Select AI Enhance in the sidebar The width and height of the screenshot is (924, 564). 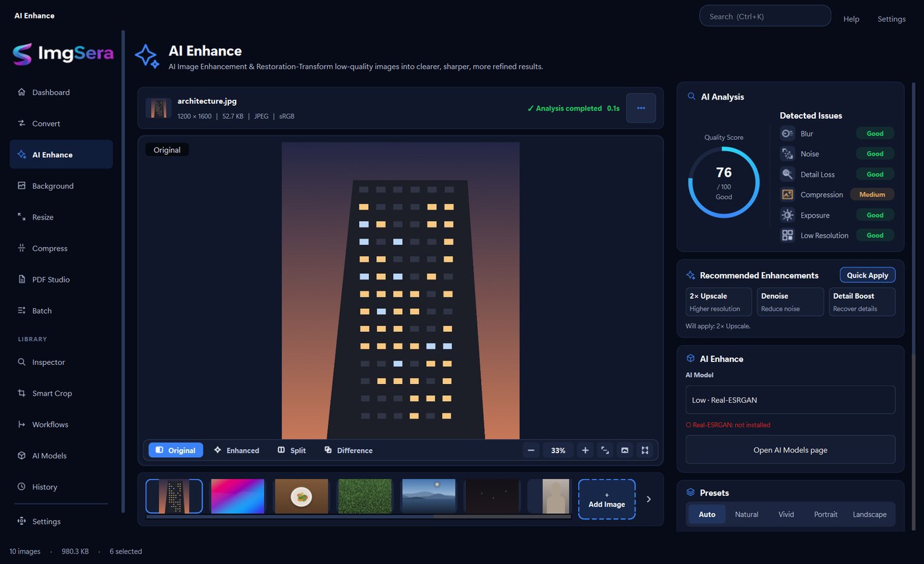click(61, 154)
